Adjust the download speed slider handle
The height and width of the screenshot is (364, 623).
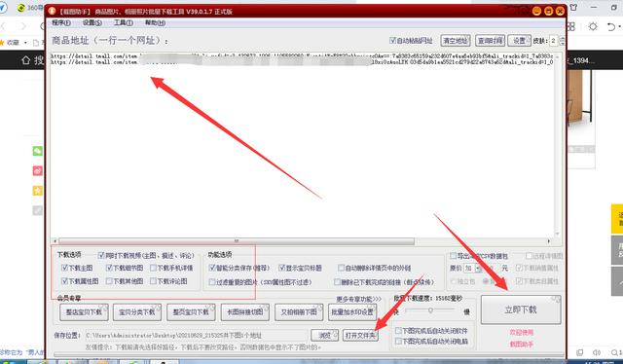point(430,309)
